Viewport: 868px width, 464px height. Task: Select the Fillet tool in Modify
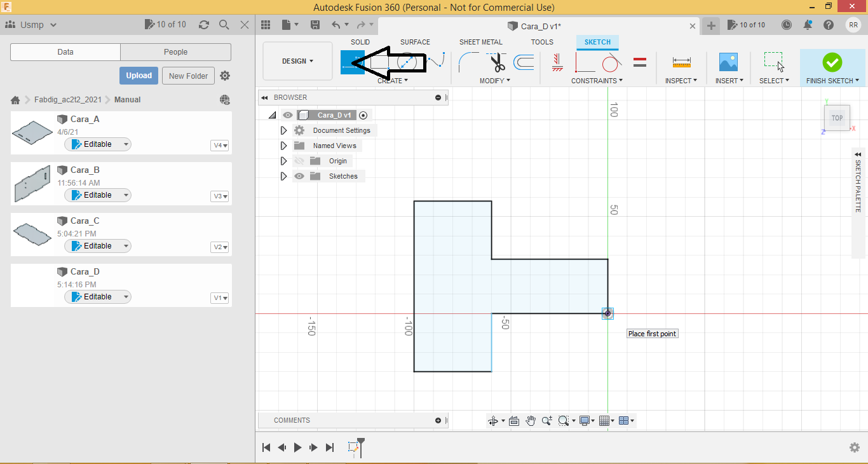[x=469, y=62]
